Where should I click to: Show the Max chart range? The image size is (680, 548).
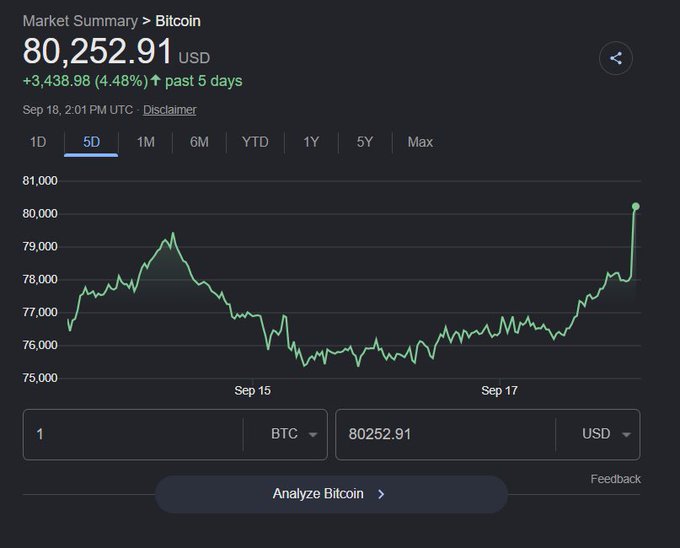(420, 142)
